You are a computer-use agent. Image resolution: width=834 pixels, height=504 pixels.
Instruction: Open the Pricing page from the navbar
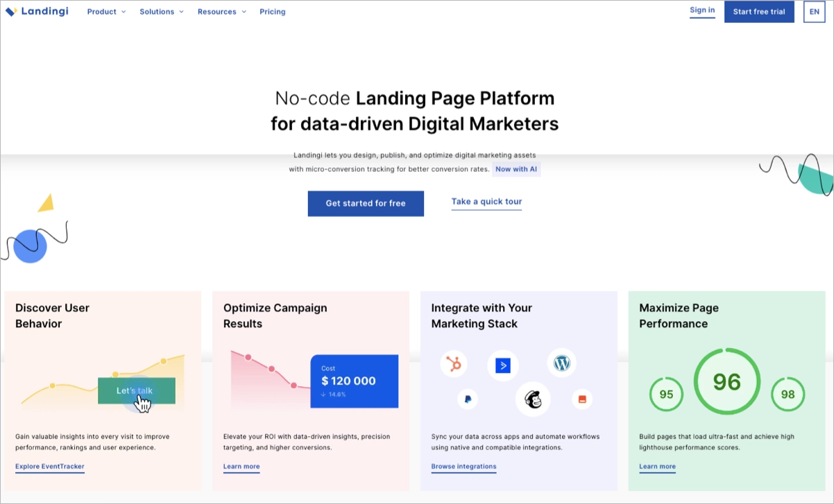(x=272, y=12)
